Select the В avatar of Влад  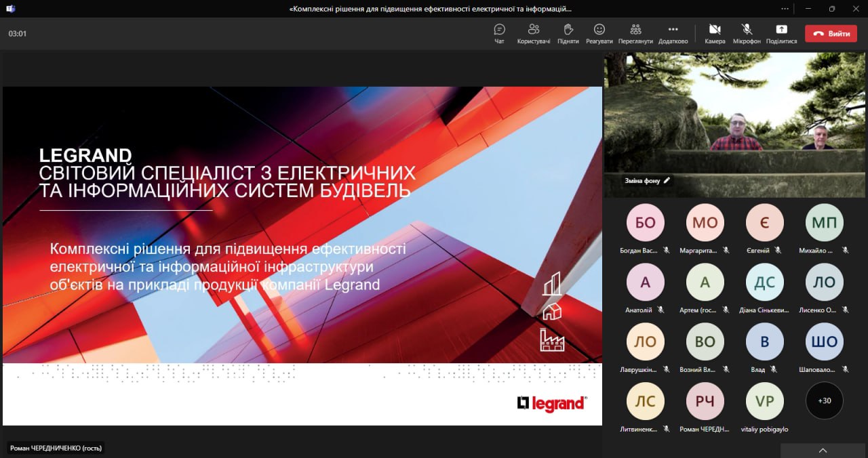point(765,342)
